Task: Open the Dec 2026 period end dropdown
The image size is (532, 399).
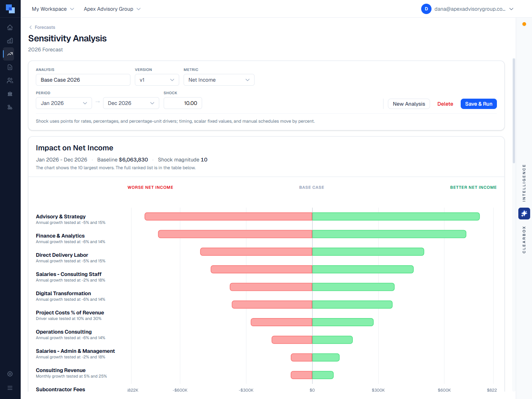Action: pos(131,103)
